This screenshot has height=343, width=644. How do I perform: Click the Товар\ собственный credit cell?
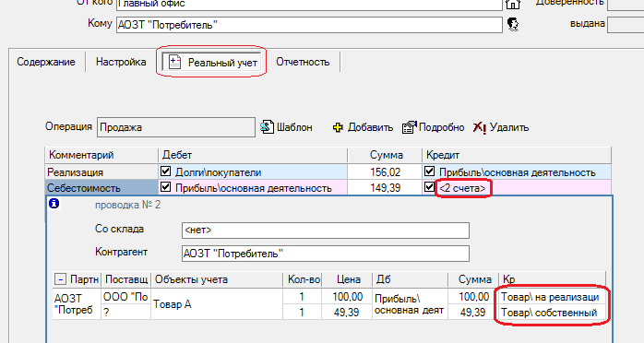pyautogui.click(x=552, y=313)
